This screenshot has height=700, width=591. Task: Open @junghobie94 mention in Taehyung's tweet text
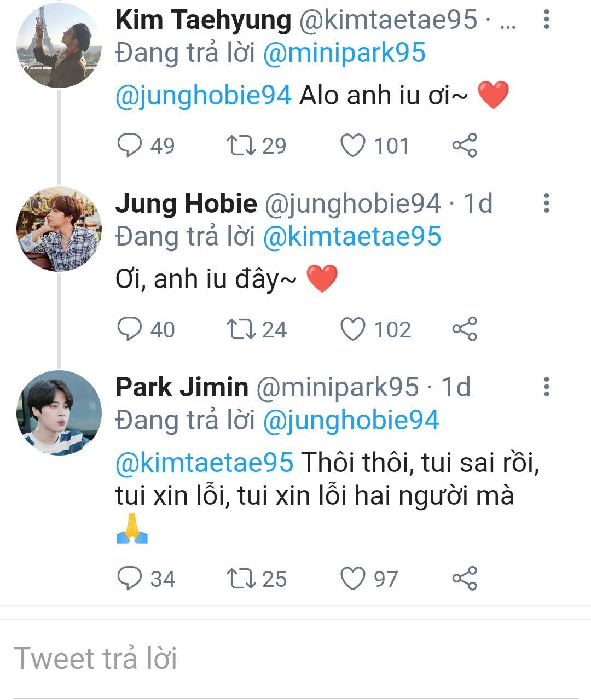(204, 96)
